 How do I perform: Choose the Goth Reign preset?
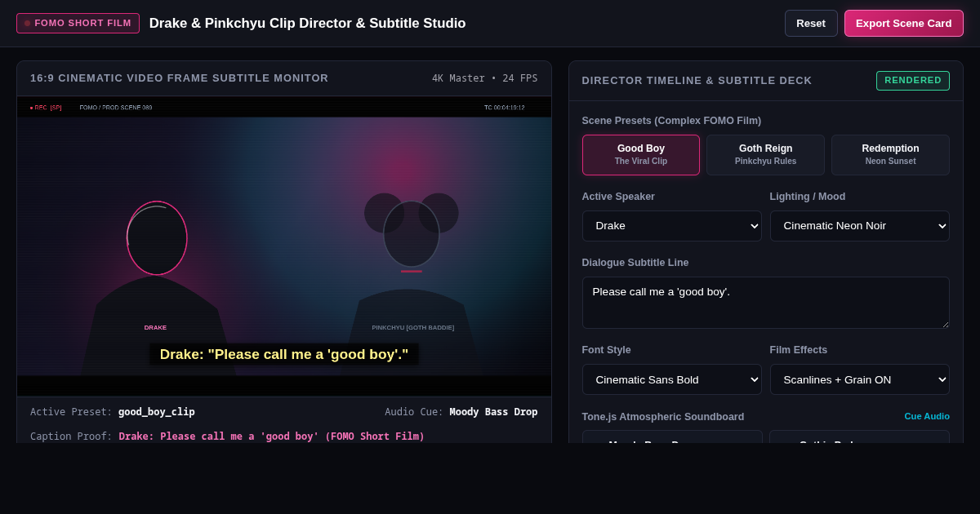tap(765, 155)
